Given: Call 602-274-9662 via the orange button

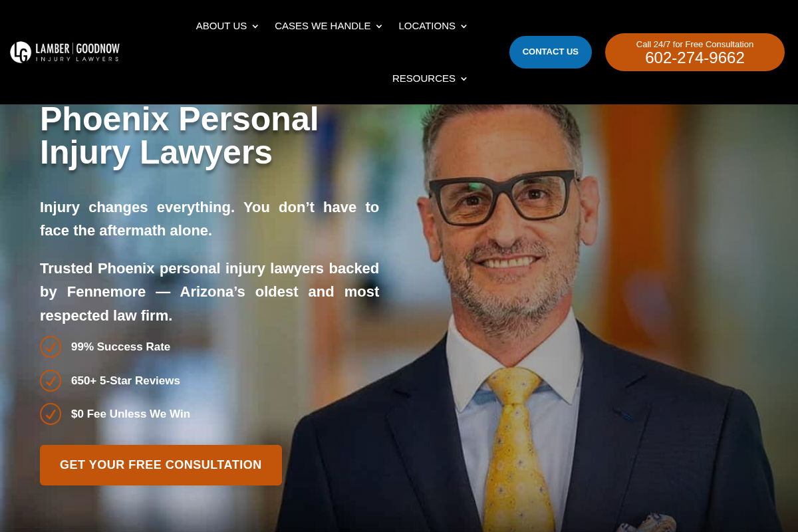Looking at the screenshot, I should (x=695, y=52).
